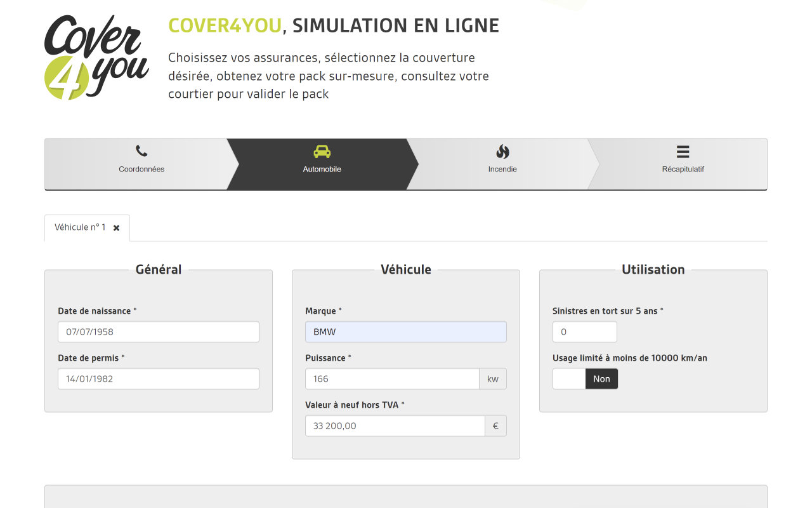Click the Puissance input field
This screenshot has width=812, height=508.
tap(392, 379)
